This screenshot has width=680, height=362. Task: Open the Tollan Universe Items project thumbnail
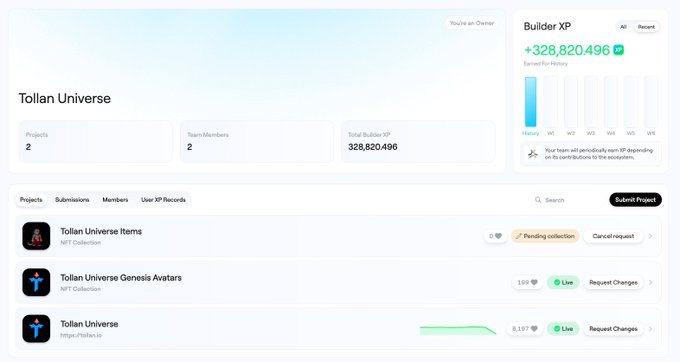click(36, 236)
